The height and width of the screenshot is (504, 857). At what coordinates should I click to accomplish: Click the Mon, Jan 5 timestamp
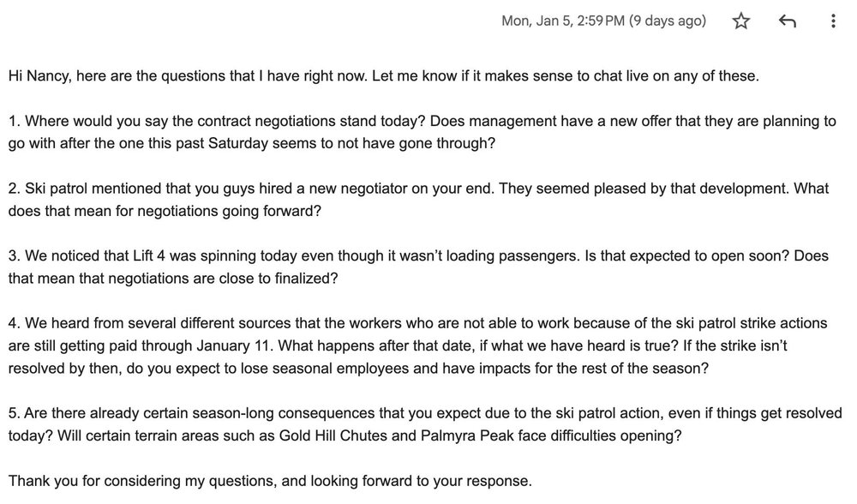tap(561, 22)
